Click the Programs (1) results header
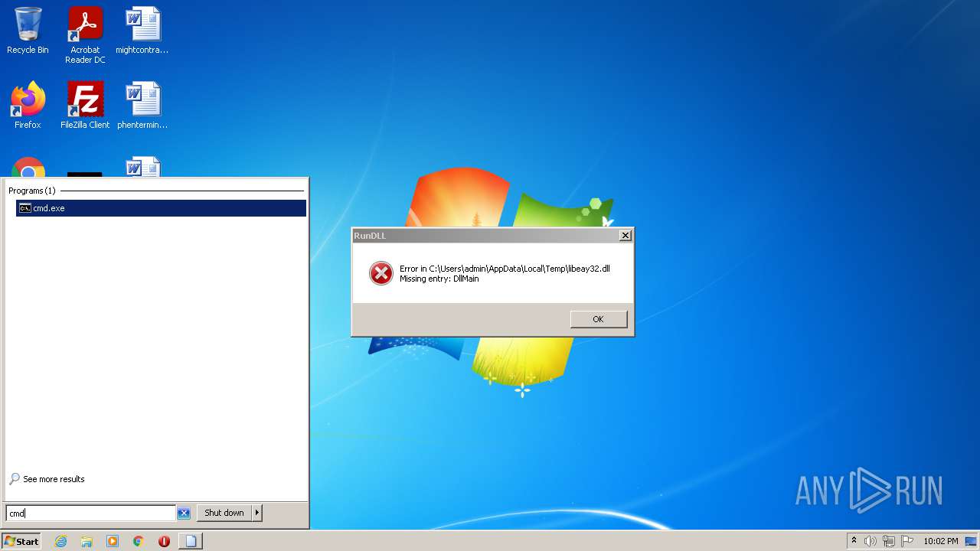980x551 pixels. point(32,191)
